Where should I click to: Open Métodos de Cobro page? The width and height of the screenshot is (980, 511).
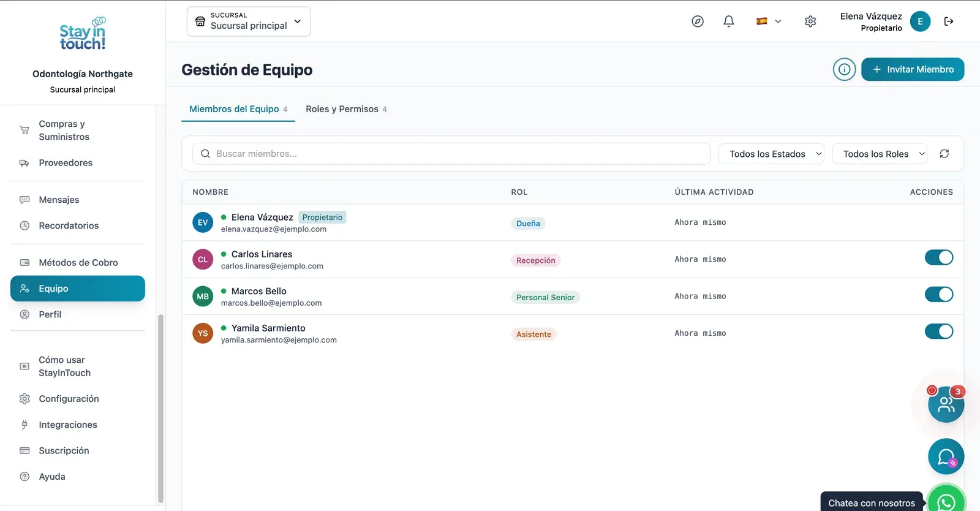pyautogui.click(x=78, y=262)
